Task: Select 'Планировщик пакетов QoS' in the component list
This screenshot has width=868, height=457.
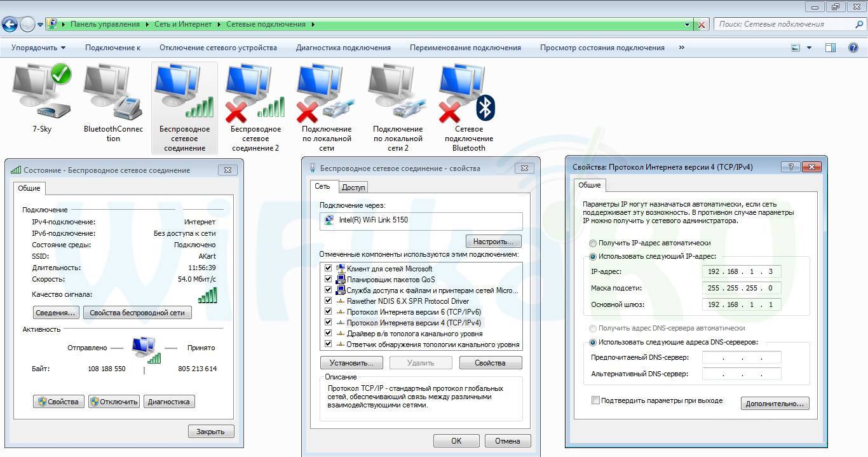Action: click(390, 280)
